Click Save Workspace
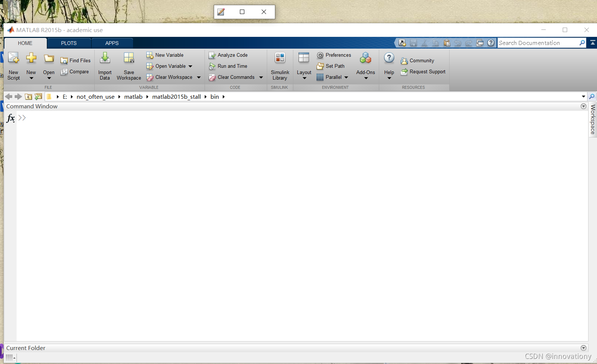The image size is (597, 364). [129, 66]
